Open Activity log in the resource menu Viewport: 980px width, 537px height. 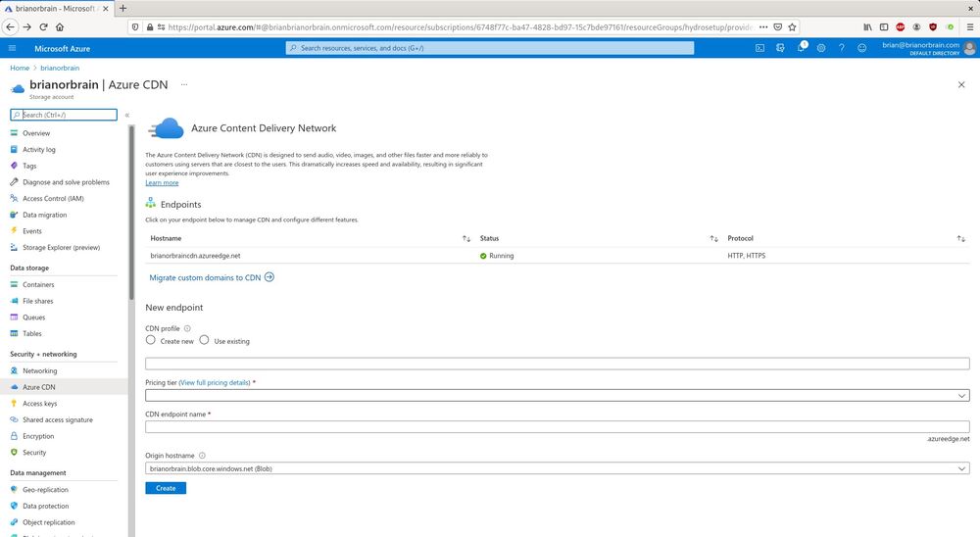click(x=39, y=149)
